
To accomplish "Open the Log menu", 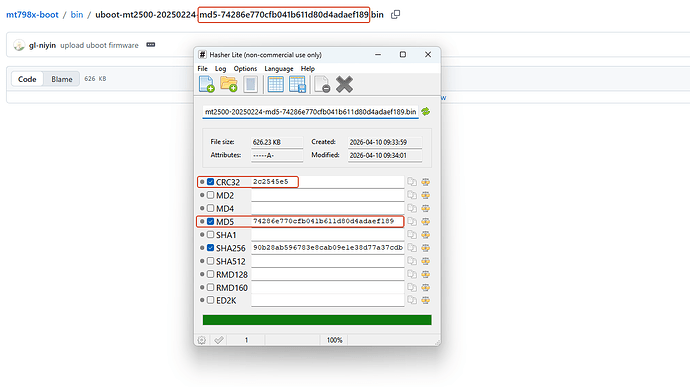I will click(220, 69).
